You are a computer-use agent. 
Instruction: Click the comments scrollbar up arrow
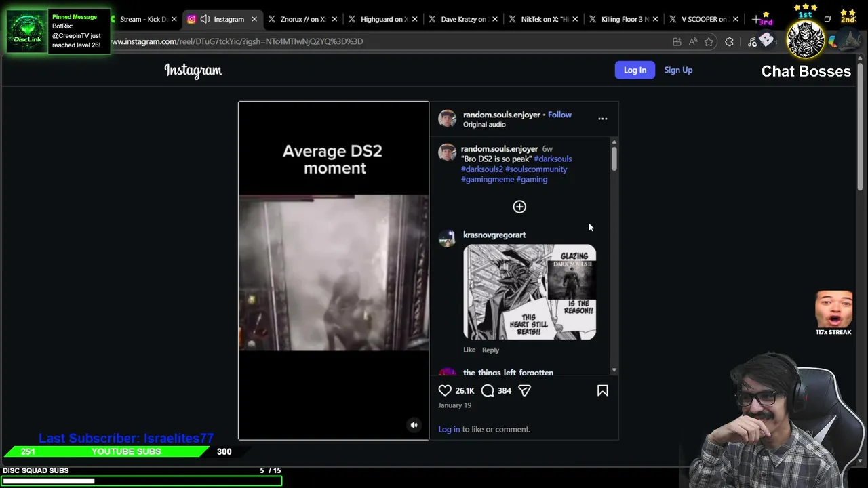click(614, 142)
